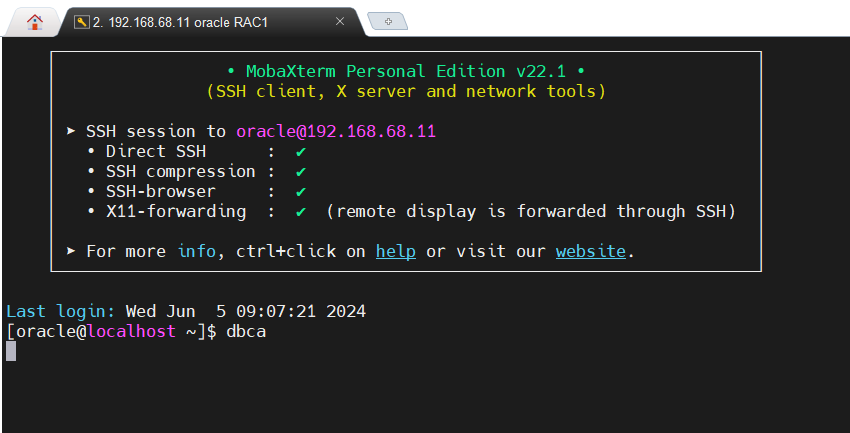Click the X11-forwarding green checkmark
This screenshot has width=850, height=433.
(301, 212)
